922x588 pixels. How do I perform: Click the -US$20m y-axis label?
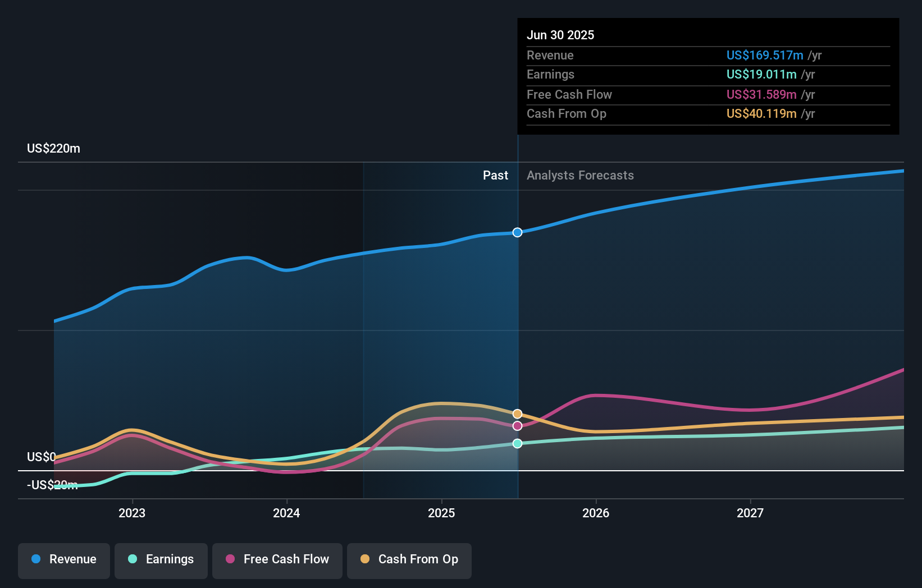coord(53,485)
